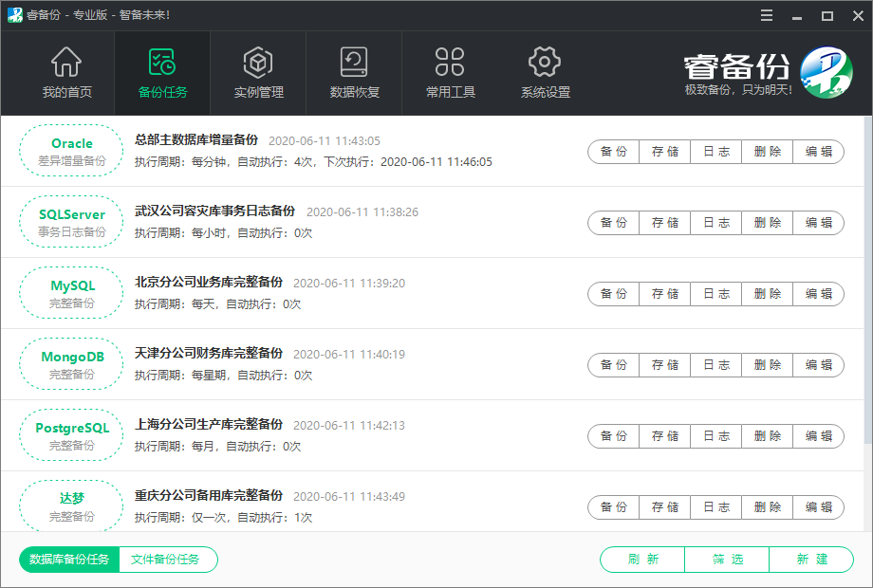Open the hamburger menu in title bar
The width and height of the screenshot is (873, 588).
tap(767, 15)
